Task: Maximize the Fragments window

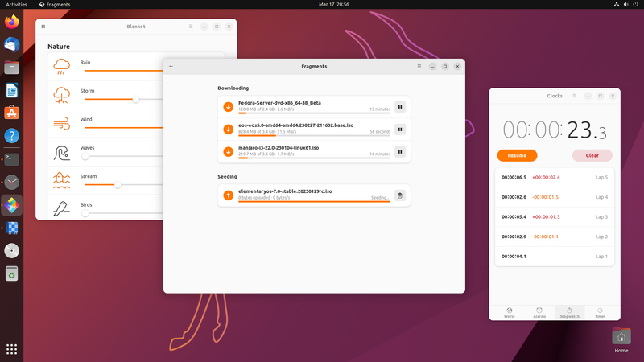Action: click(x=445, y=66)
